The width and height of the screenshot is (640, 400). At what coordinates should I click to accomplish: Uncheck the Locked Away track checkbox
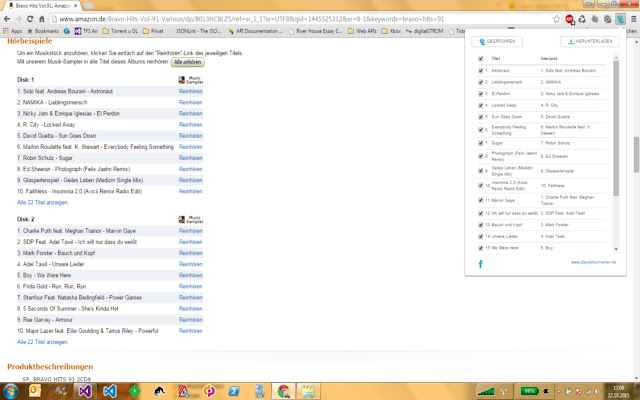[480, 105]
